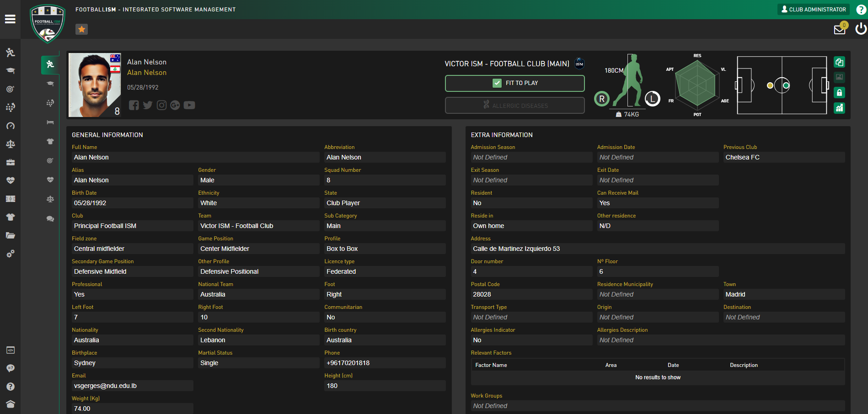868x414 pixels.
Task: Click the Address Calle de Martinez Izquierdo field
Action: click(658, 249)
